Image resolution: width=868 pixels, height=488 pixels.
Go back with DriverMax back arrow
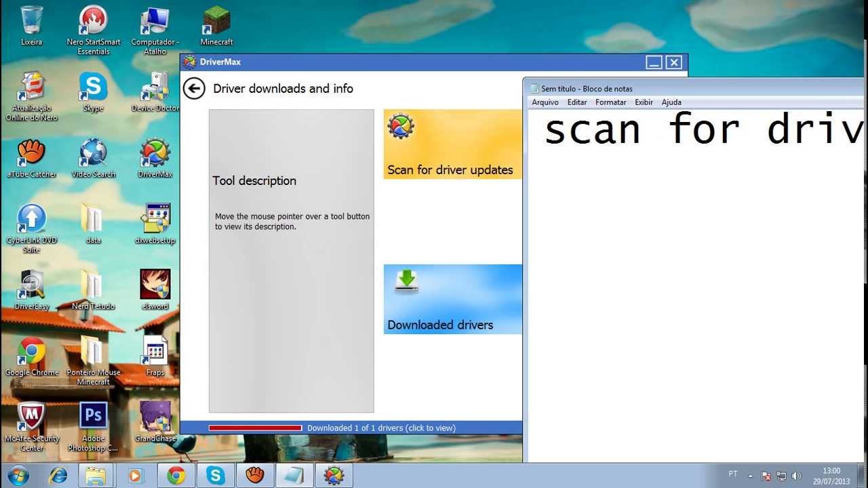[x=194, y=88]
